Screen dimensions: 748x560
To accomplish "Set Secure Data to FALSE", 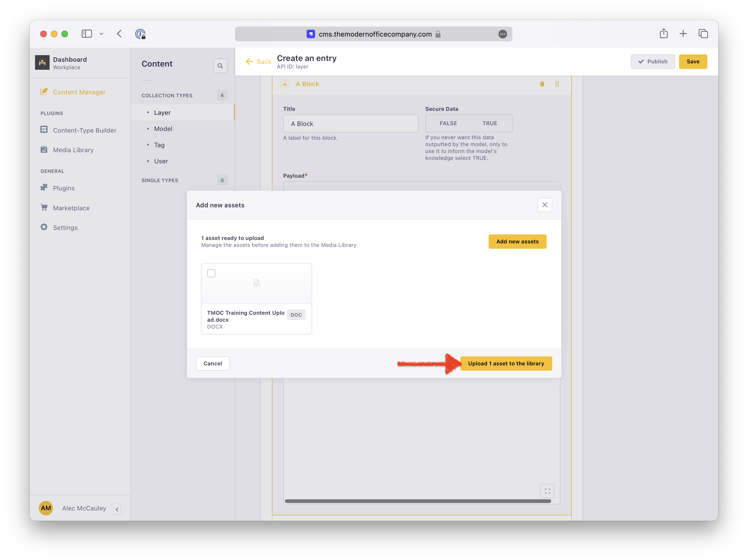I will (x=448, y=123).
